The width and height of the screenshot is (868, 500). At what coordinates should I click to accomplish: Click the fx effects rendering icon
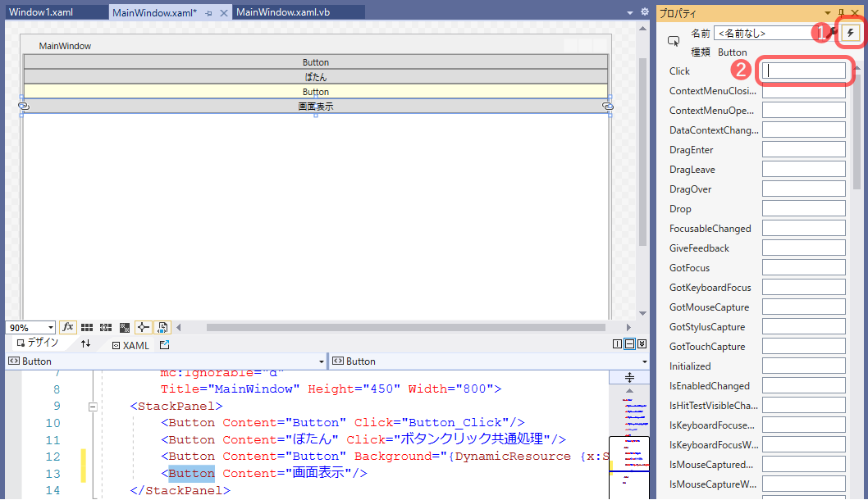[67, 326]
